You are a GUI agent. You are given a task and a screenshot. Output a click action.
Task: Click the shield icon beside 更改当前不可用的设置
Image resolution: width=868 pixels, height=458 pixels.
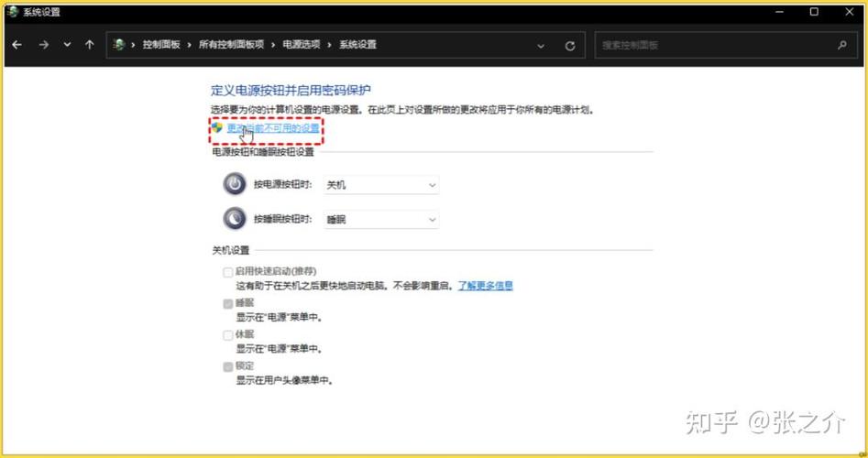click(216, 127)
